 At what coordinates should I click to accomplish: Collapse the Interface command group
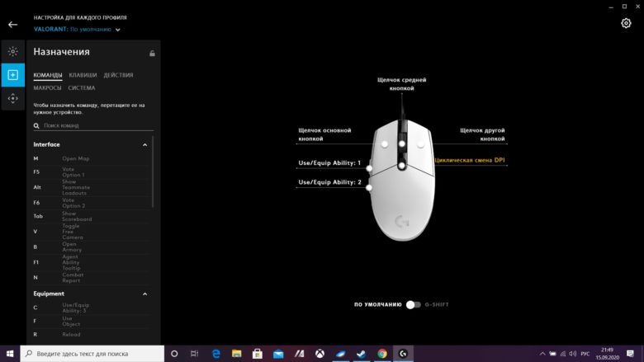tap(144, 145)
